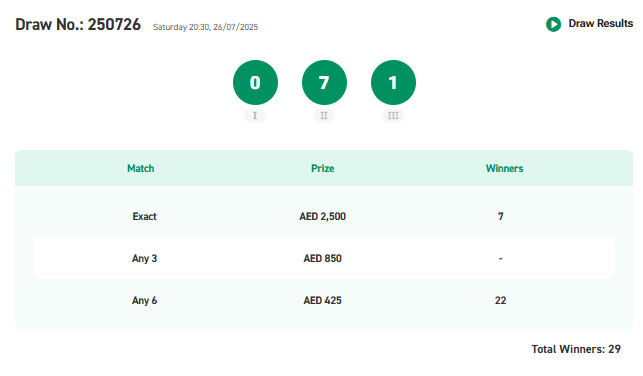Select the first drawn ball showing 0
Viewport: 643px width, 376px height.
point(255,82)
